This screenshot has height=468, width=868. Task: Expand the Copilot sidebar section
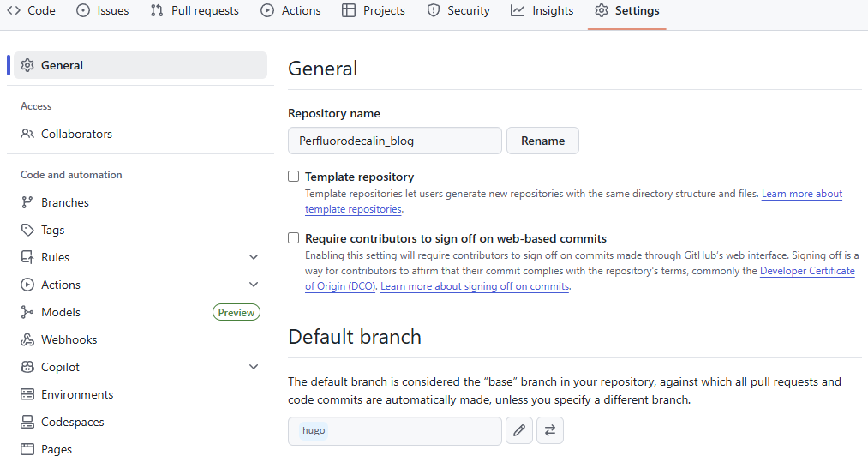click(x=253, y=367)
